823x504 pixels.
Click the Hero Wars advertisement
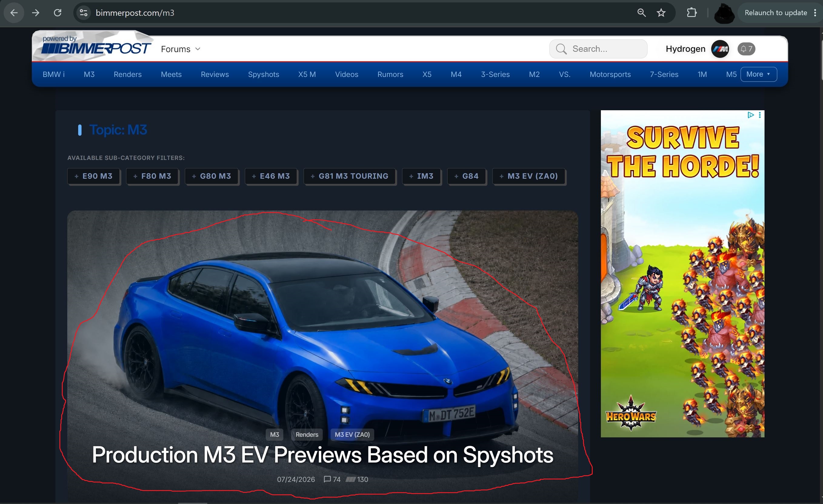(x=682, y=274)
